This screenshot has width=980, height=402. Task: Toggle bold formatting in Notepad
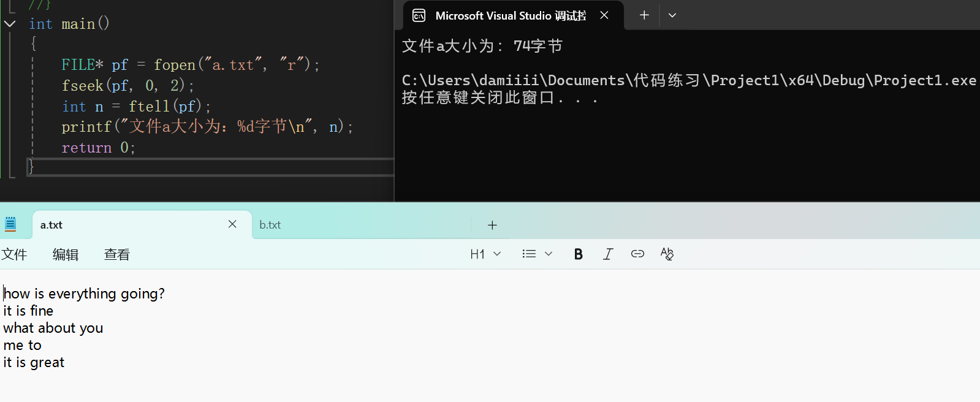pyautogui.click(x=578, y=254)
